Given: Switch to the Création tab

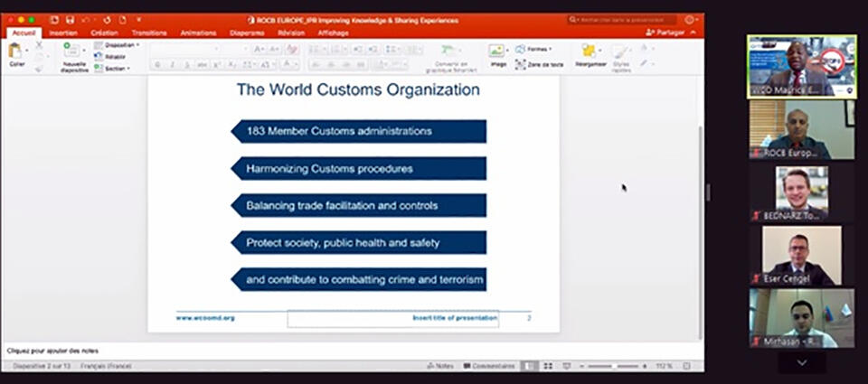Looking at the screenshot, I should coord(104,33).
